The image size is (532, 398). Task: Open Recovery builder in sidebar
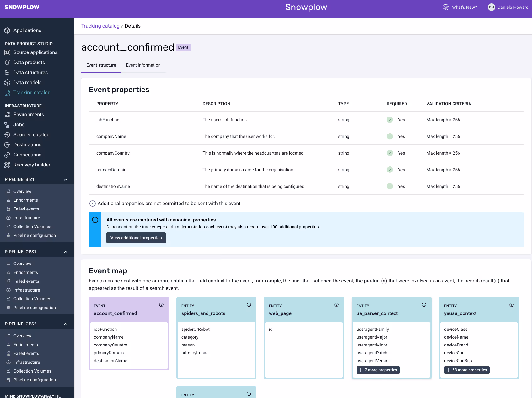coord(32,165)
